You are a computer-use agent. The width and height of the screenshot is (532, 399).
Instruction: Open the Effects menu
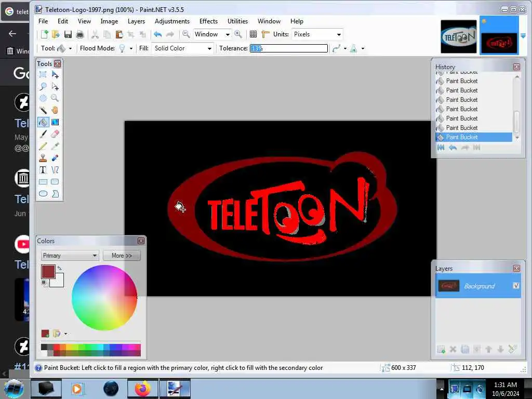(208, 21)
